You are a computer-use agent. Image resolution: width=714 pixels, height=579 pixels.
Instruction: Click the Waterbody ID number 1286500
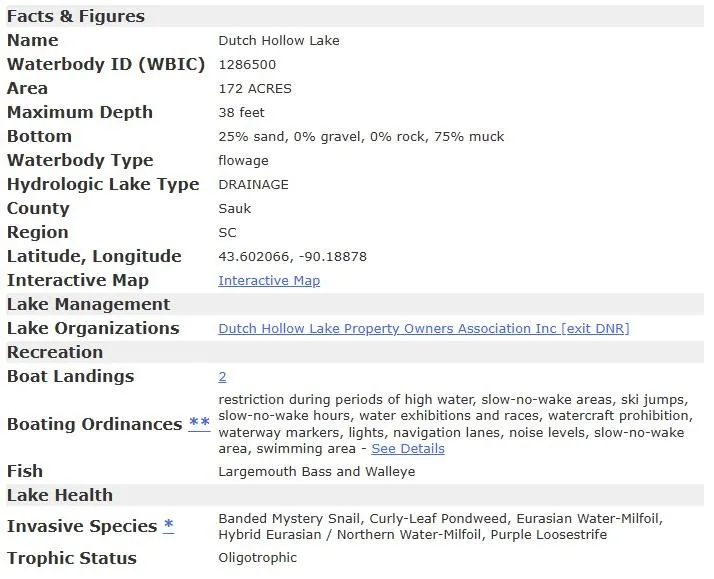tap(247, 65)
